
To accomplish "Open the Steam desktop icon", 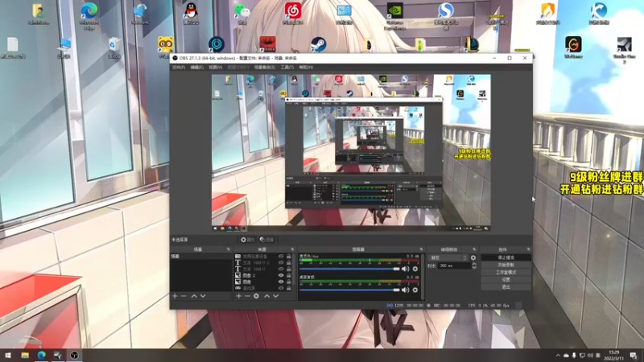I will pyautogui.click(x=318, y=44).
